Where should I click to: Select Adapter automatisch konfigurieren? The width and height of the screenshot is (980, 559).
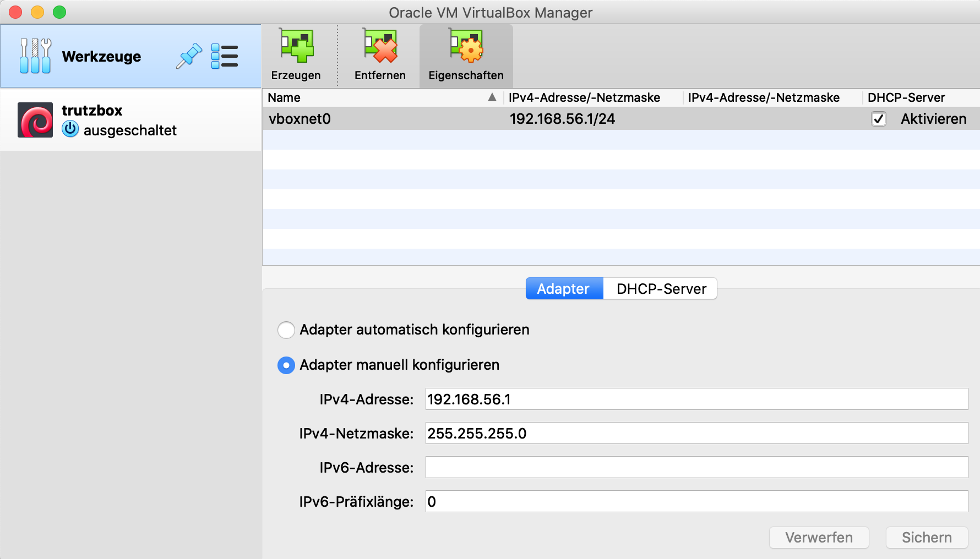tap(286, 330)
